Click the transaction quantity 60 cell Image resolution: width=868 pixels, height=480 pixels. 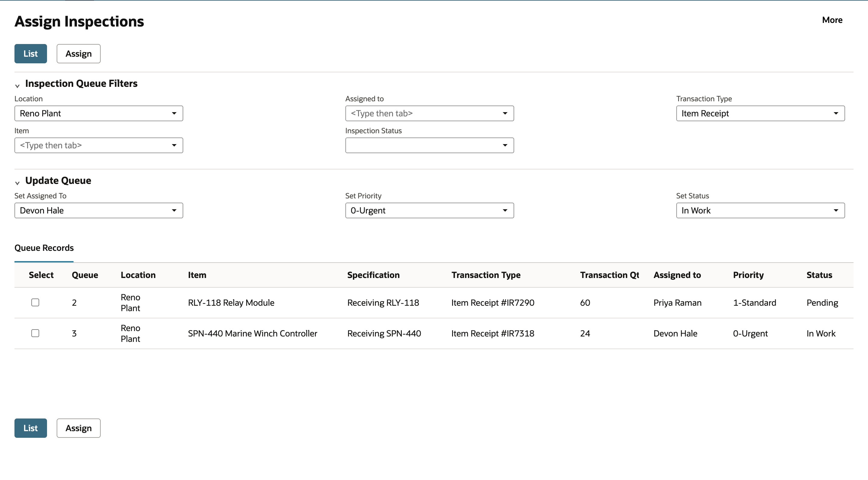(585, 303)
